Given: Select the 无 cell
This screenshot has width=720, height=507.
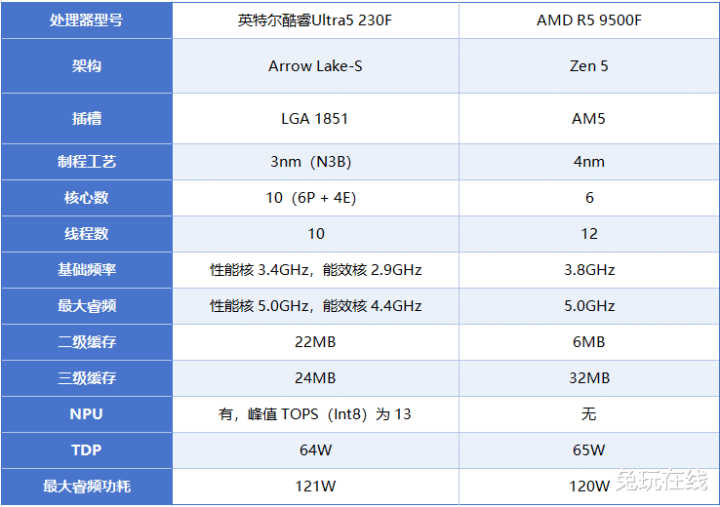Looking at the screenshot, I should click(x=589, y=414).
